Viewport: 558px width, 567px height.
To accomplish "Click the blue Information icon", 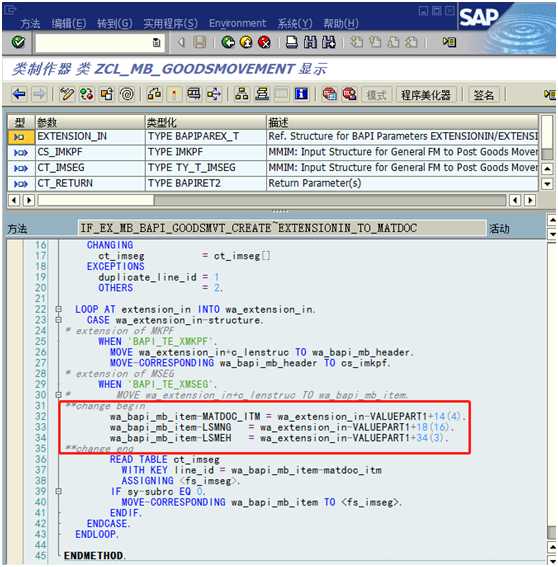I will point(301,95).
